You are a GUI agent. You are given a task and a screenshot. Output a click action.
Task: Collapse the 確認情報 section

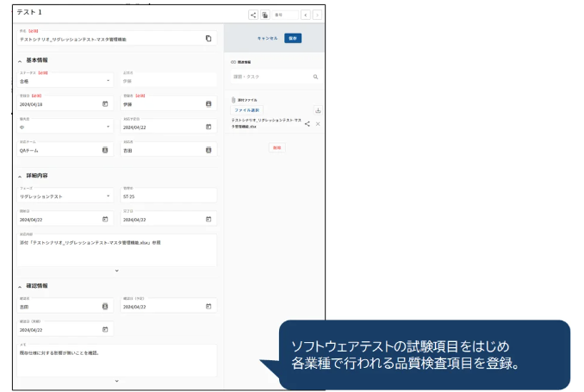coord(20,287)
